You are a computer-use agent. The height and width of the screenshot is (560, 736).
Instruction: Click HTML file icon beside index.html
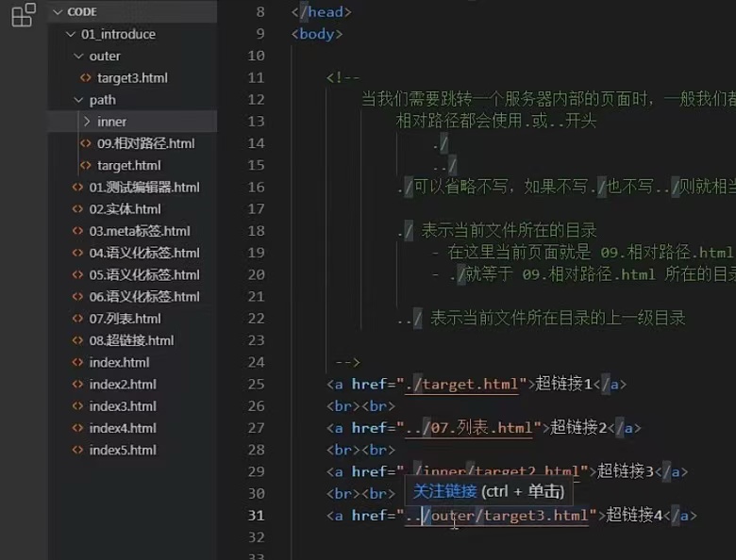coord(77,363)
